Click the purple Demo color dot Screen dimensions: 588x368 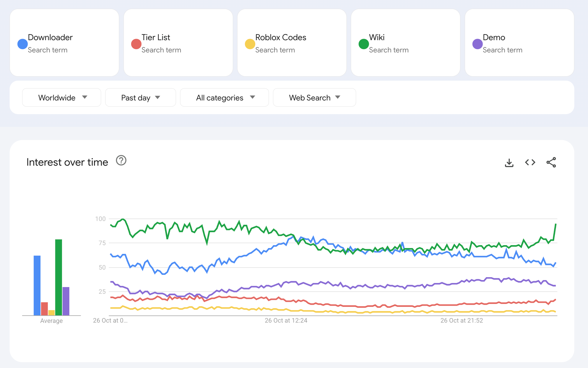(x=477, y=44)
